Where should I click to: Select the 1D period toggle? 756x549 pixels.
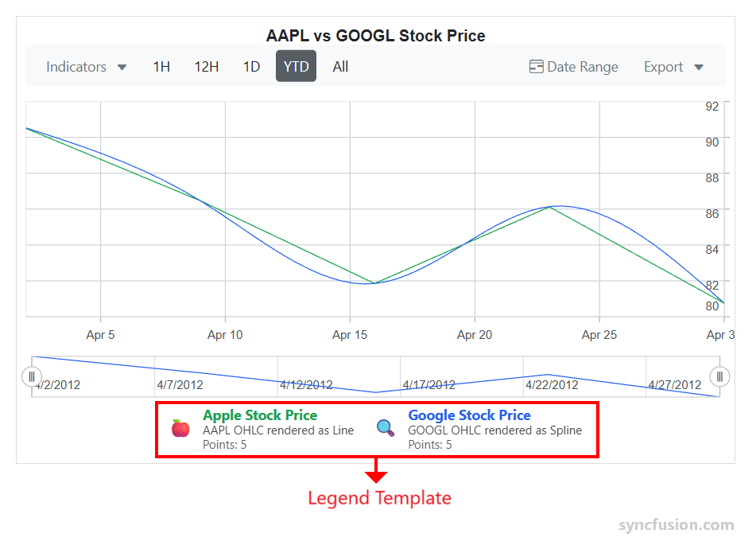[251, 67]
